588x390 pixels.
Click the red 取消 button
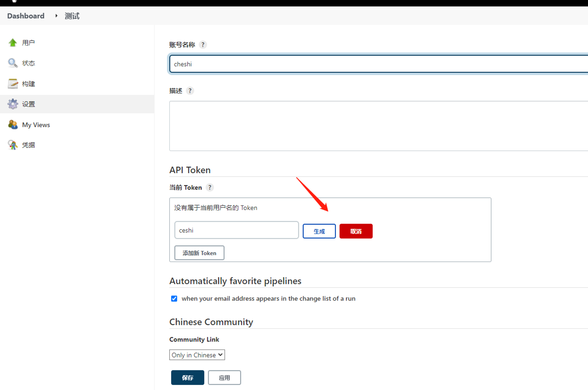coord(356,231)
